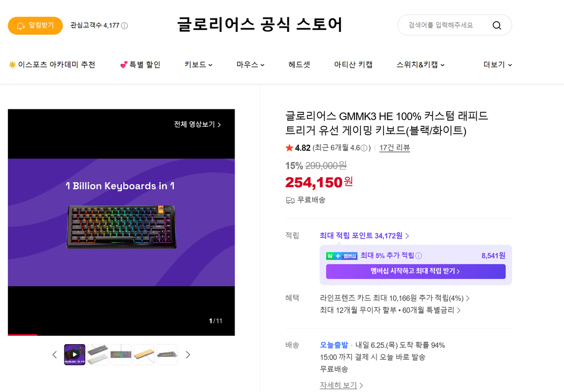The image size is (564, 392).
Task: Click the 1/11 image counter
Action: [216, 321]
